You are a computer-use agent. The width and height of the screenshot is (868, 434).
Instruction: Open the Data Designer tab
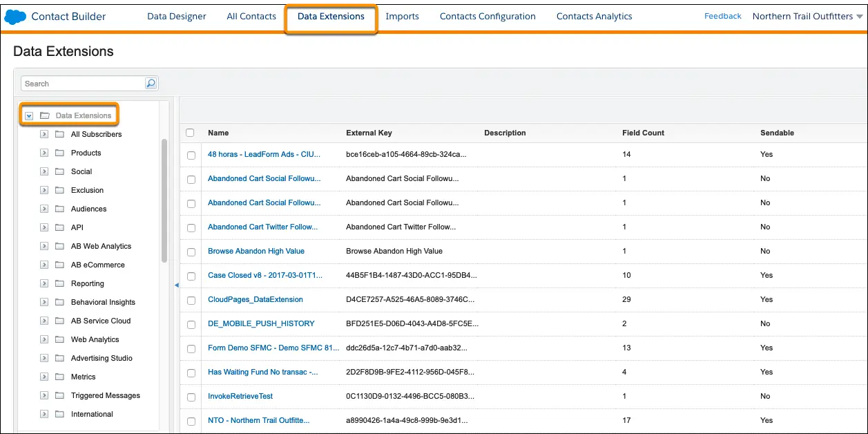[176, 16]
